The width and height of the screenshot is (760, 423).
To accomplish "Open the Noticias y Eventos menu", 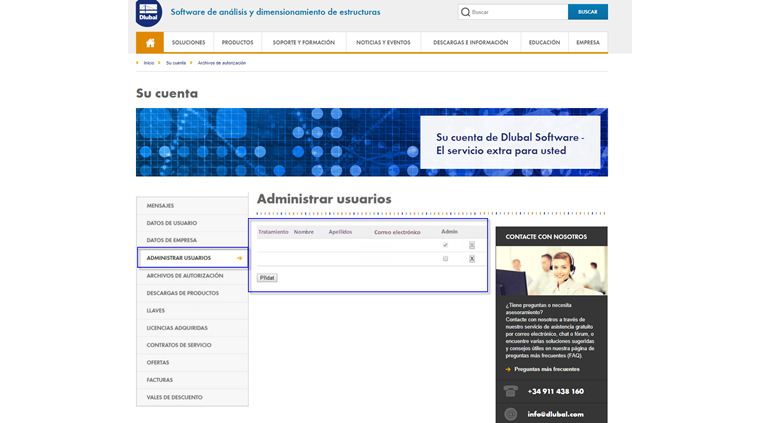I will pos(383,43).
